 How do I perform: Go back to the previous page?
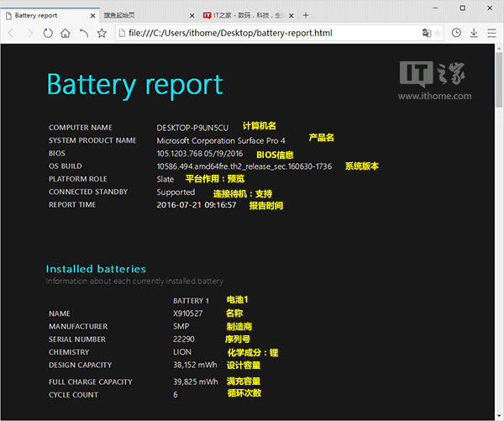[11, 33]
